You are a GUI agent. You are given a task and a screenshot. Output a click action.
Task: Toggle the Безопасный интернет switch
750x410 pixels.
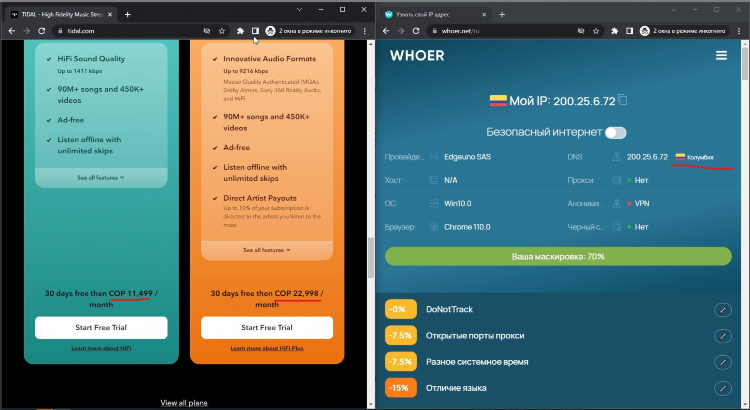click(x=616, y=133)
